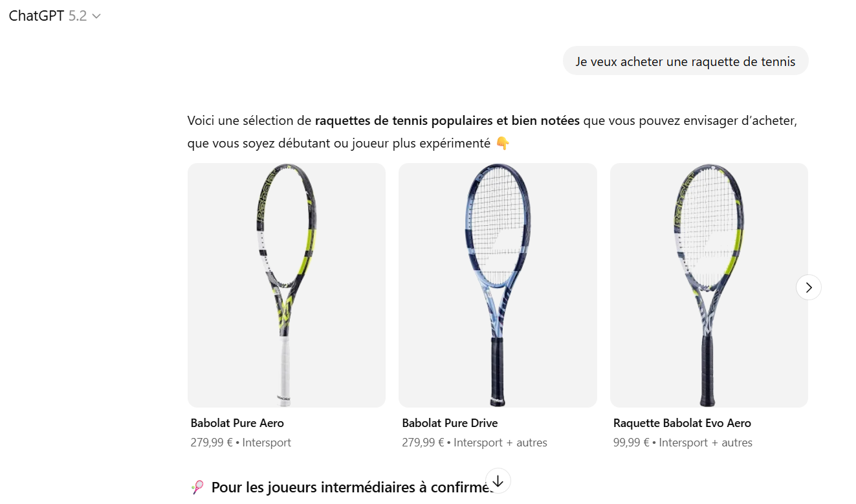The image size is (856, 504).
Task: Open the Babolat Evo Aero racket image
Action: [708, 285]
